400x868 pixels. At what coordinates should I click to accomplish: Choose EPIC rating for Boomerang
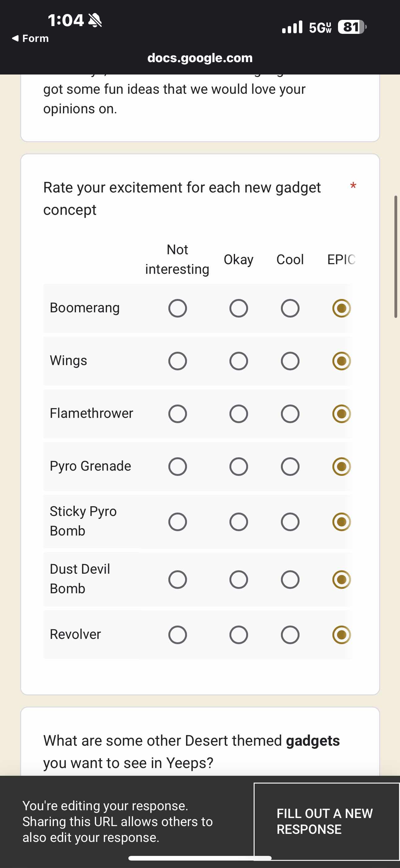341,308
